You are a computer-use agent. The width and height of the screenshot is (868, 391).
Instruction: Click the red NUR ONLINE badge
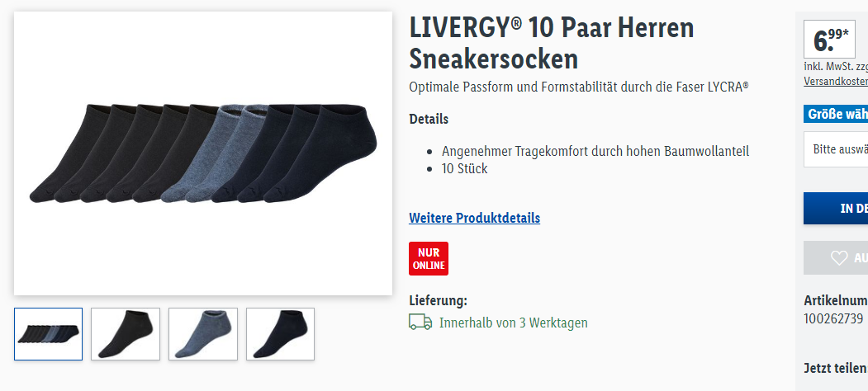429,258
